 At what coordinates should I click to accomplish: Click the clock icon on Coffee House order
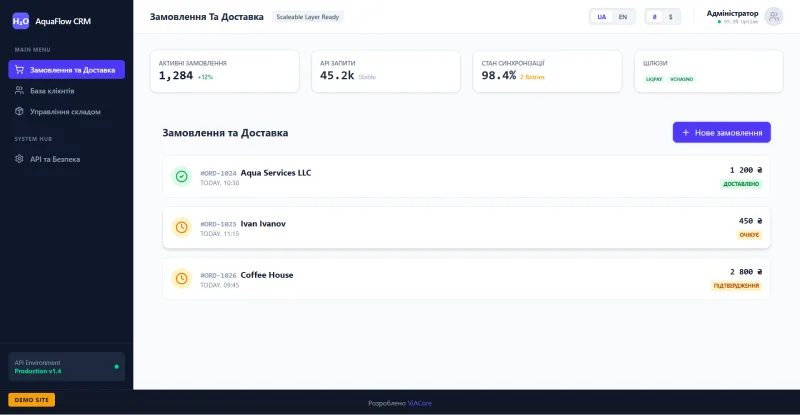point(181,278)
